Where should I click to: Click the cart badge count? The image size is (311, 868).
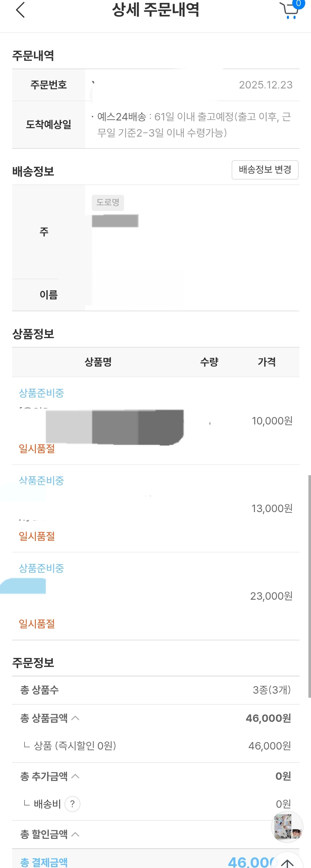(298, 4)
